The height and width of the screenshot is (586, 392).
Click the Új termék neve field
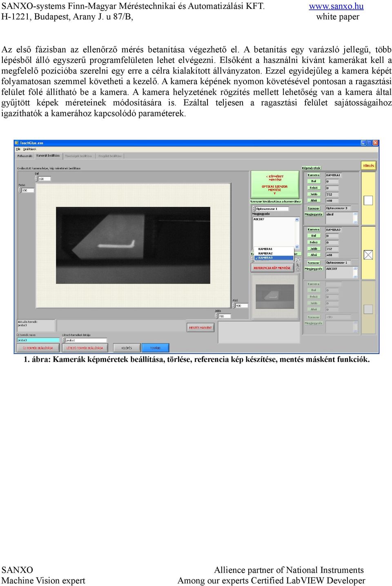[38, 340]
